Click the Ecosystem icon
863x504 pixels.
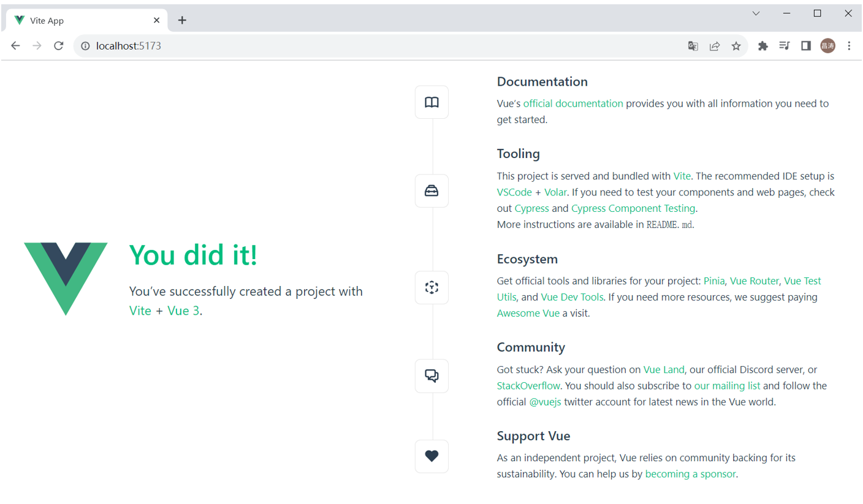(x=431, y=287)
